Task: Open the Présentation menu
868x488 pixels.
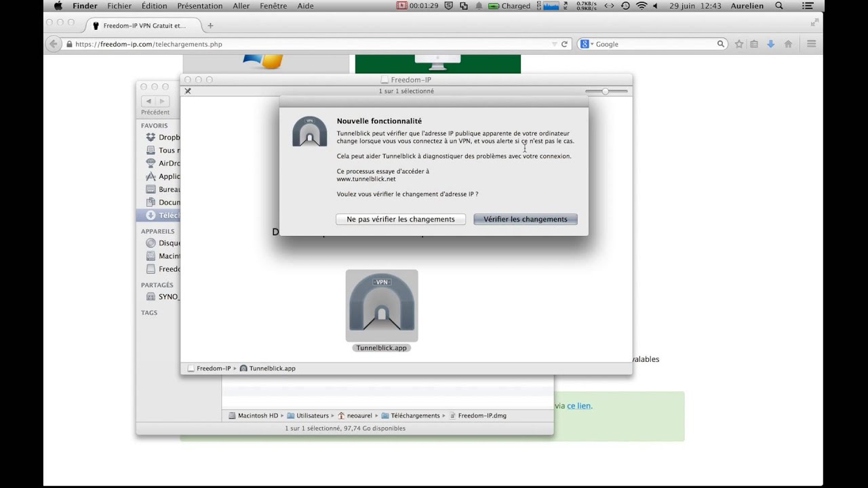Action: (x=200, y=6)
